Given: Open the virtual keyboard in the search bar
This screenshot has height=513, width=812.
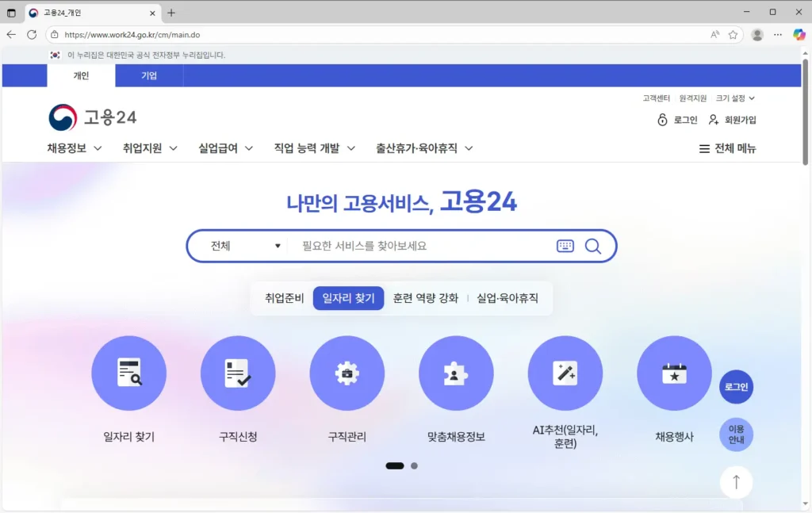Looking at the screenshot, I should coord(565,246).
